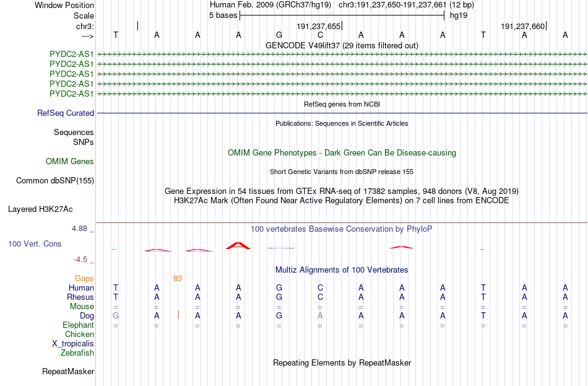The width and height of the screenshot is (588, 386).
Task: Click the 5-base scale bar line
Action: coord(342,15)
